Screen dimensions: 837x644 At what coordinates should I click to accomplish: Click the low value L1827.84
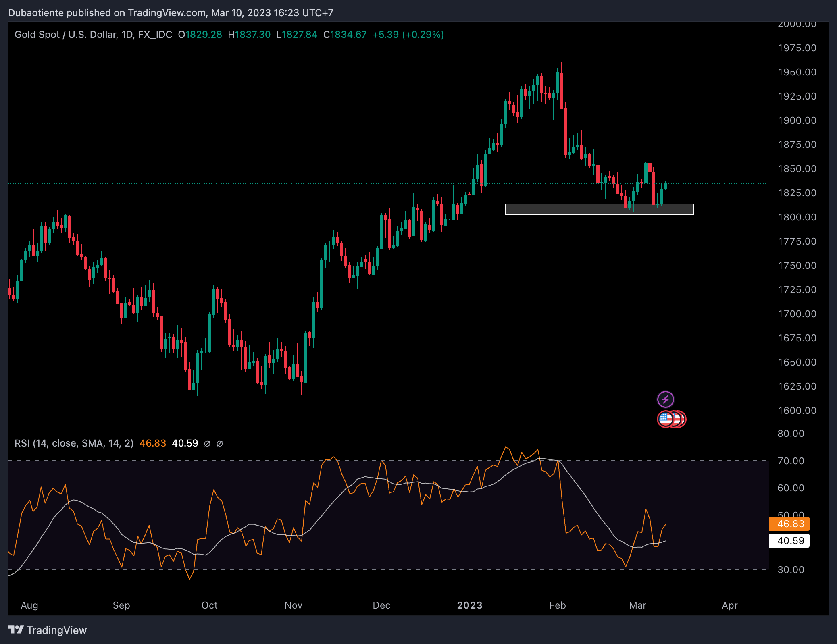point(297,35)
